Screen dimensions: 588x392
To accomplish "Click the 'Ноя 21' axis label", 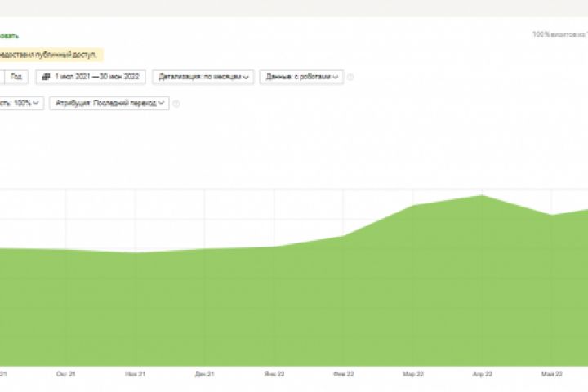I will click(135, 374).
